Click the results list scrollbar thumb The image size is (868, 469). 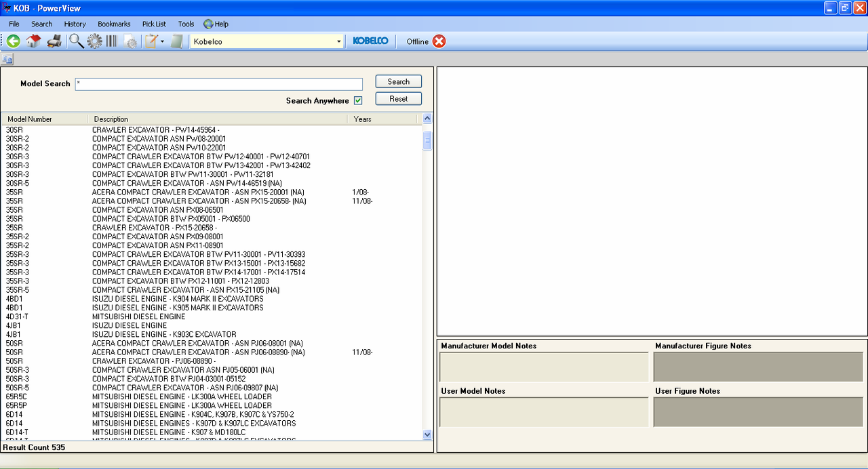pyautogui.click(x=427, y=140)
